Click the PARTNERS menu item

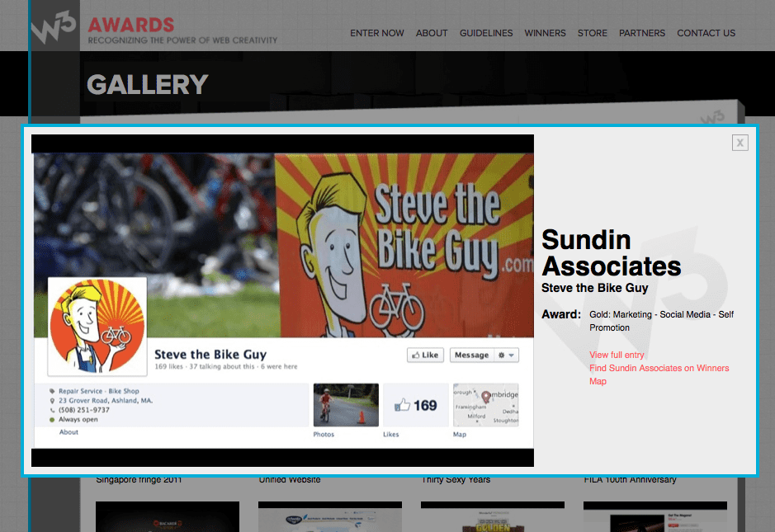[x=642, y=33]
